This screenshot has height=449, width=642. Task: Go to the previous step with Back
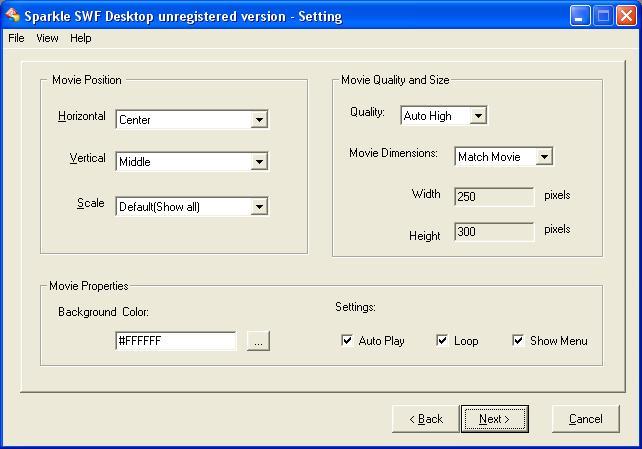(x=426, y=419)
